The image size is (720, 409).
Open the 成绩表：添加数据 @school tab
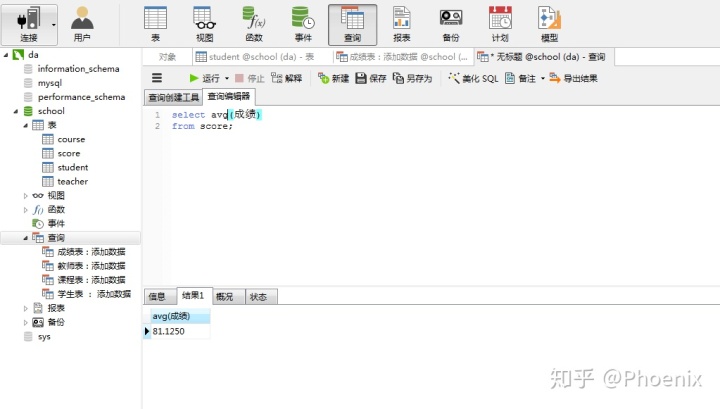point(402,57)
